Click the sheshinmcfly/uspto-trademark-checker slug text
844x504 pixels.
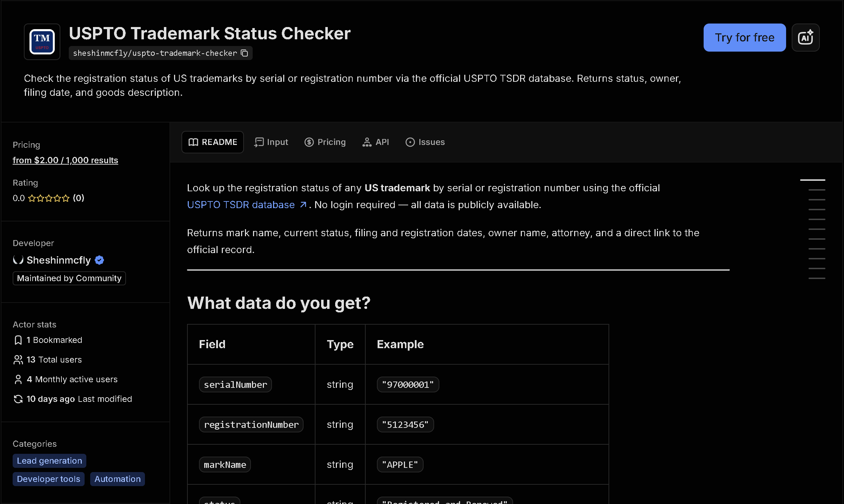(x=155, y=53)
